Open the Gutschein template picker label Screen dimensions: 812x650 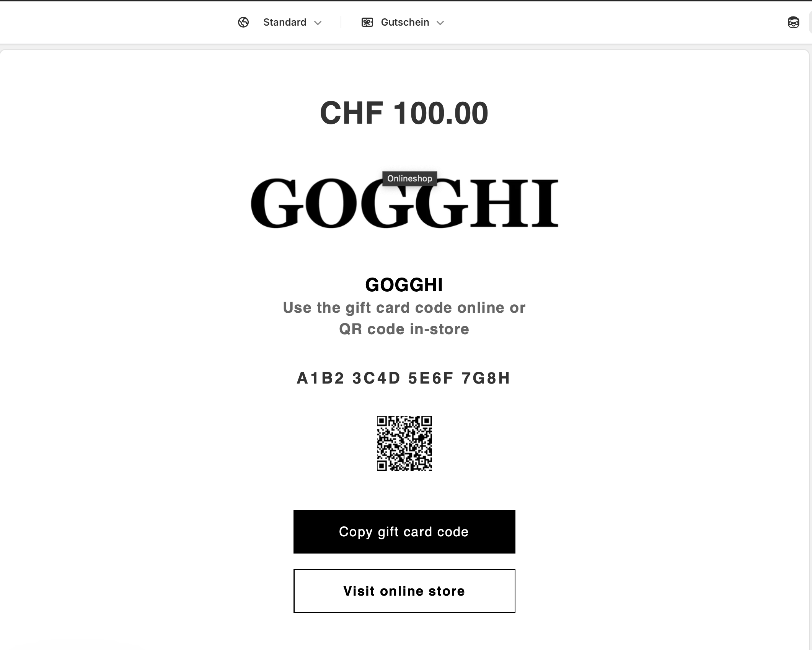click(405, 23)
